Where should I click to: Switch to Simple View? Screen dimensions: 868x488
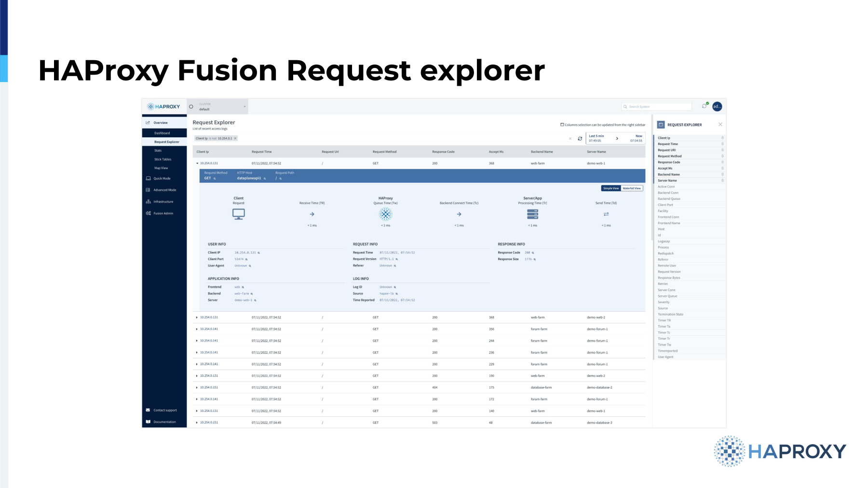[x=611, y=188]
